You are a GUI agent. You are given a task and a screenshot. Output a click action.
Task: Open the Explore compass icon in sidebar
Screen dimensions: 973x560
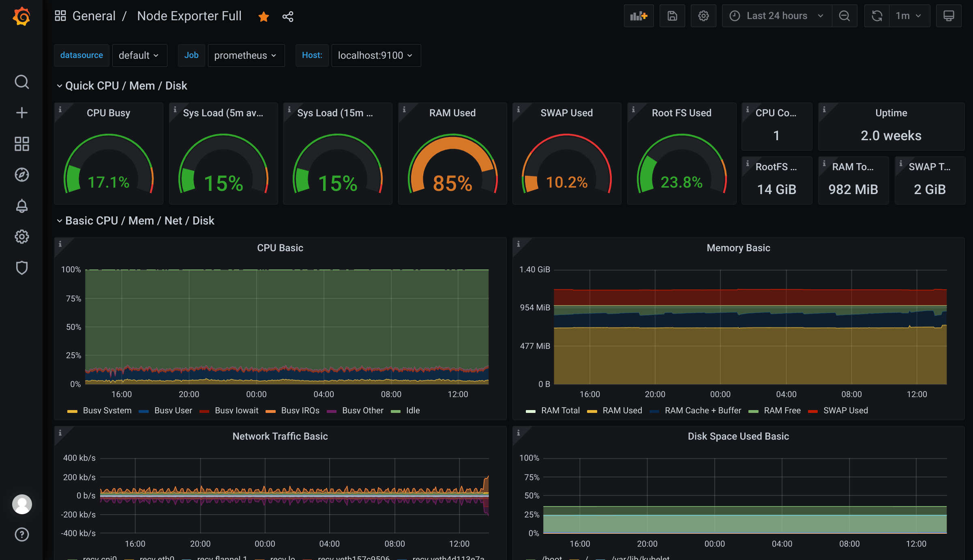point(22,175)
